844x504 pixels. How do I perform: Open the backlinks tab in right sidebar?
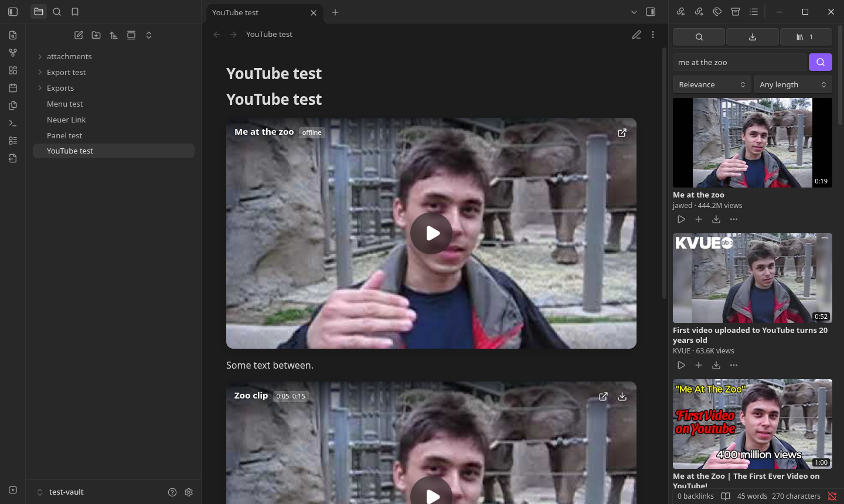pos(680,12)
